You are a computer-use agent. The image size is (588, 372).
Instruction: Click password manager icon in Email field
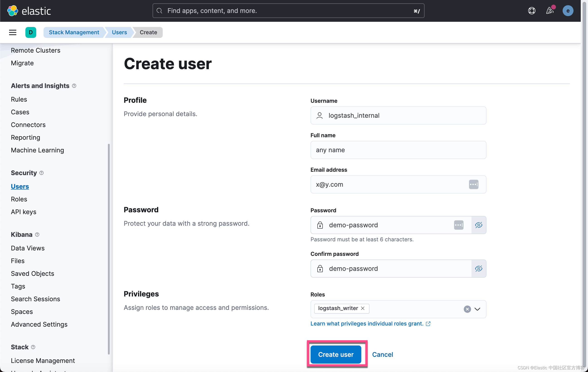[x=474, y=184]
